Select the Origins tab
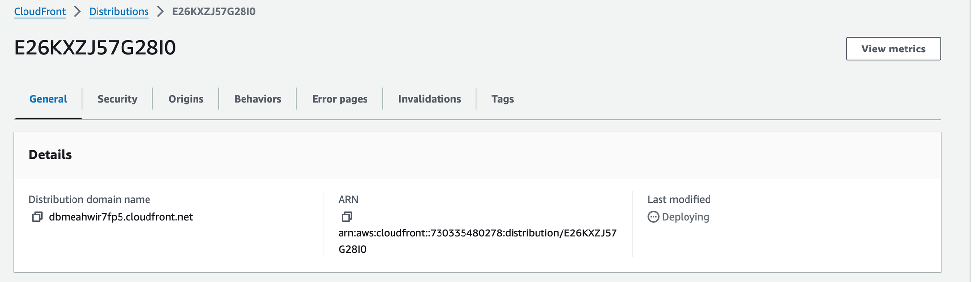 (186, 99)
